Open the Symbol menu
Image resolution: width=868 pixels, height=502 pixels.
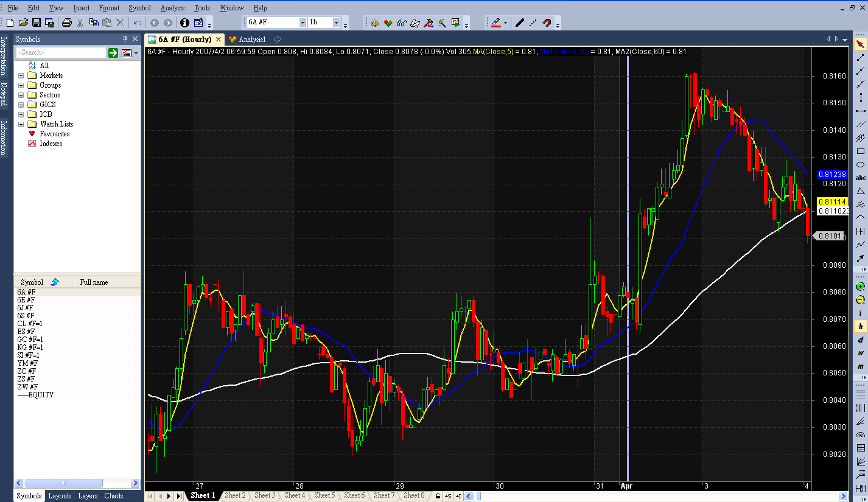pos(139,8)
